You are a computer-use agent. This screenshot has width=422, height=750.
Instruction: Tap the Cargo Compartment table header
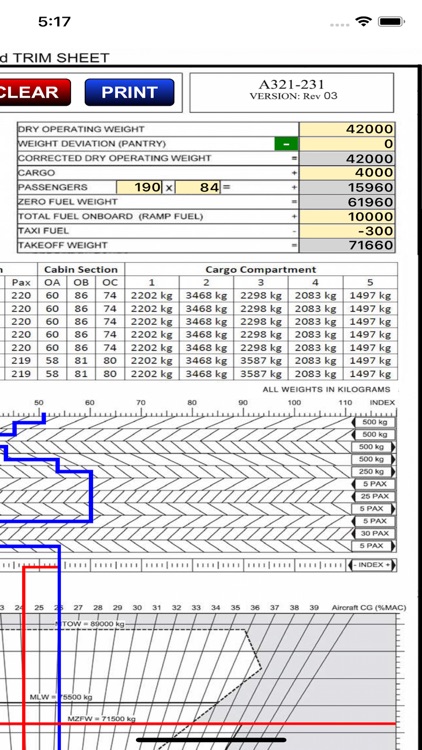(x=261, y=269)
